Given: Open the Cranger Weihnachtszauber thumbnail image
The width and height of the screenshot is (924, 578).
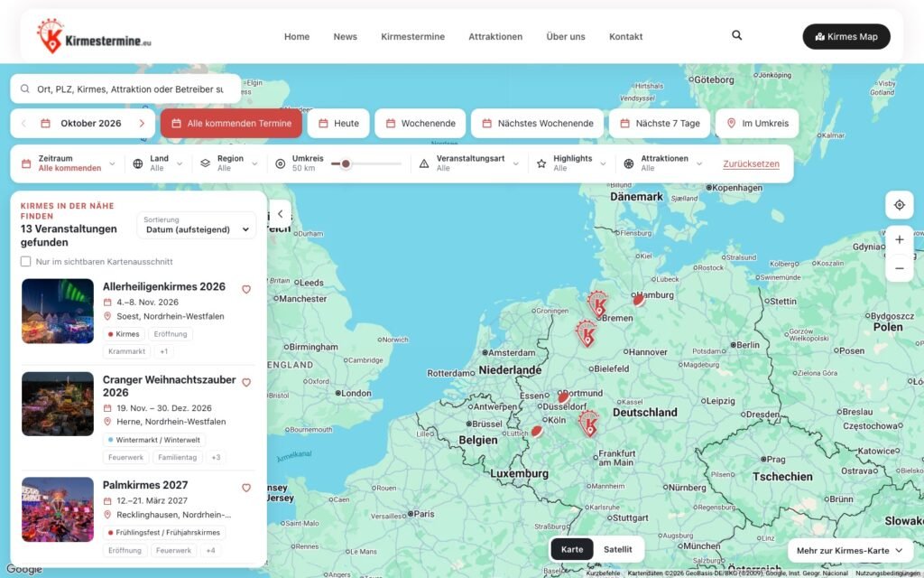Looking at the screenshot, I should [58, 404].
